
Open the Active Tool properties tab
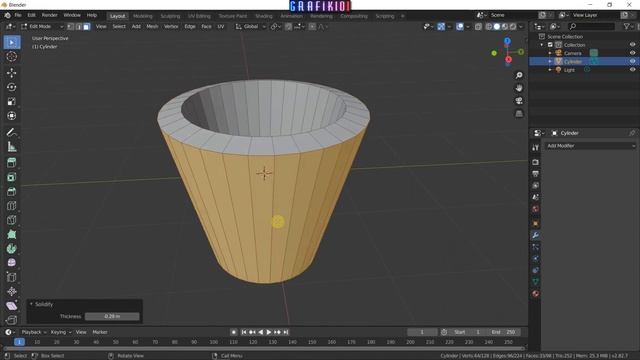pyautogui.click(x=536, y=148)
